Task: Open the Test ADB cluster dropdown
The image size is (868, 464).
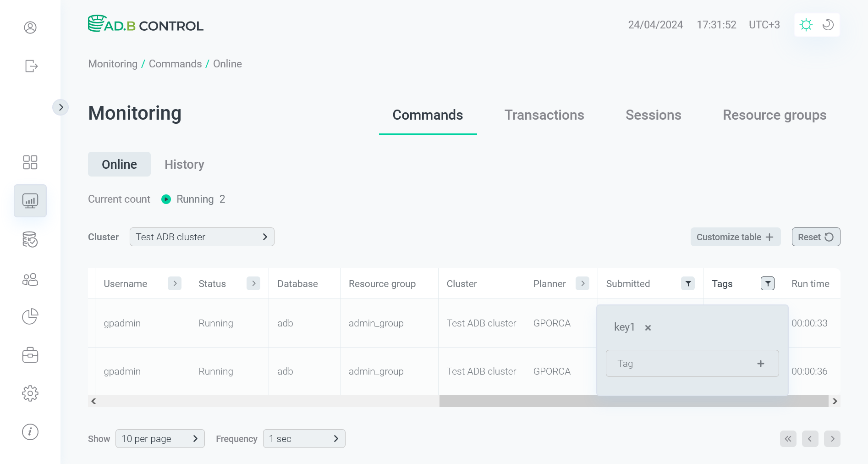Action: [202, 237]
